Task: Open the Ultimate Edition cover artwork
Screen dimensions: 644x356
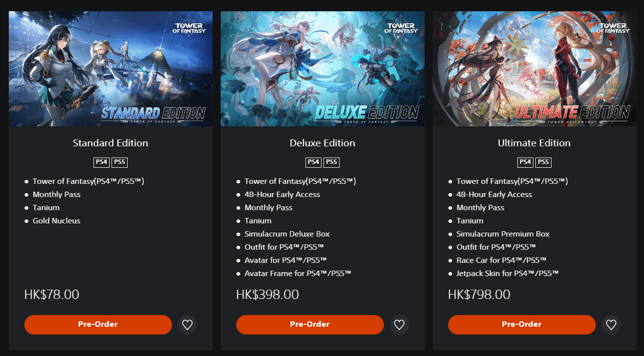Action: click(534, 69)
